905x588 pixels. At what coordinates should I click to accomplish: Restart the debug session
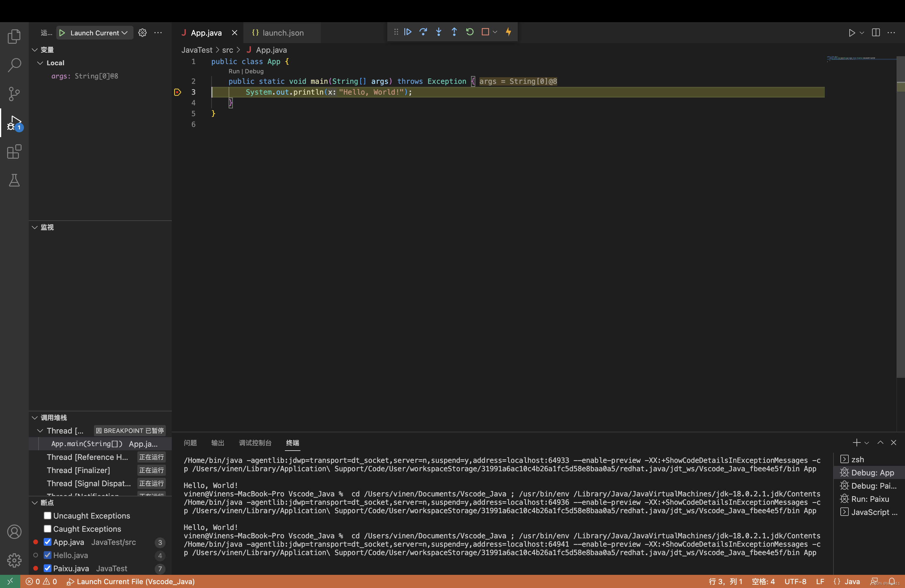(470, 32)
